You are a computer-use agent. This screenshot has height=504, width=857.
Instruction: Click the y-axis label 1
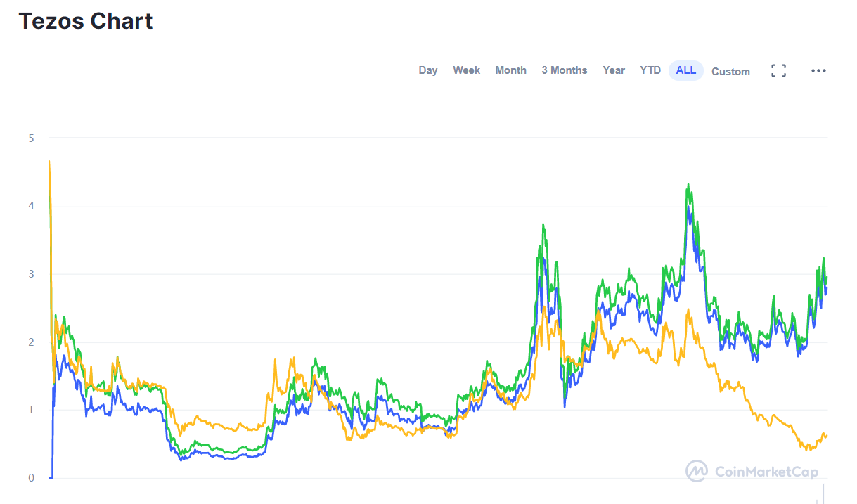coord(31,410)
